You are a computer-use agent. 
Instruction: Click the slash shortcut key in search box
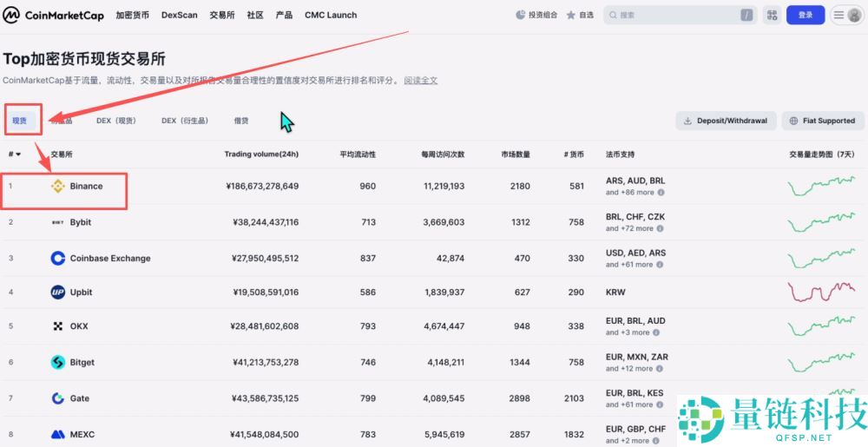[x=746, y=15]
